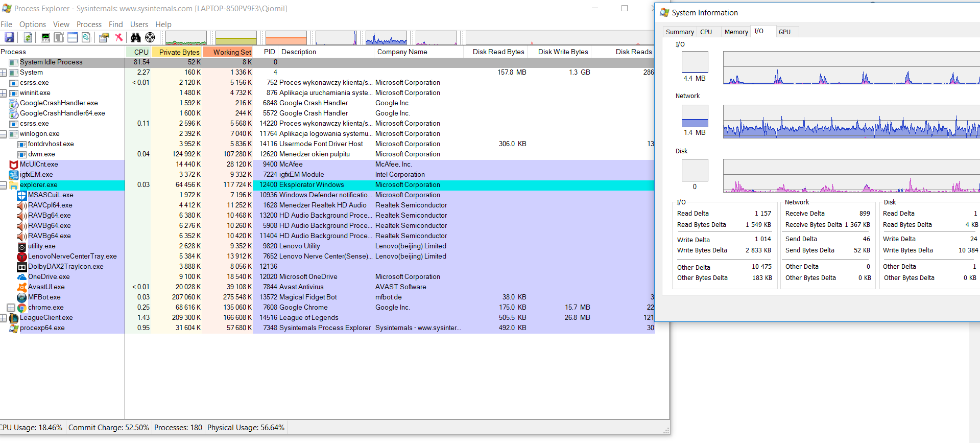This screenshot has height=443, width=980.
Task: Sort by the Company Name column header
Action: pyautogui.click(x=418, y=52)
